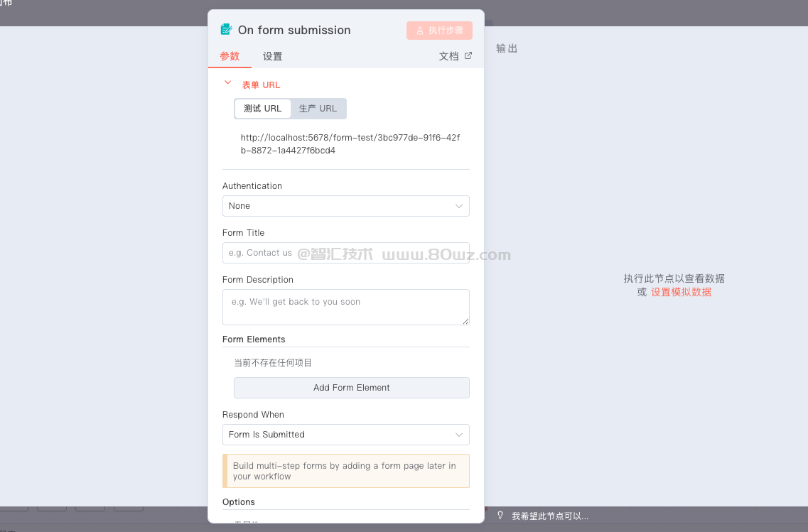Click the 设置模拟数据 link
This screenshot has height=532, width=808.
click(681, 292)
